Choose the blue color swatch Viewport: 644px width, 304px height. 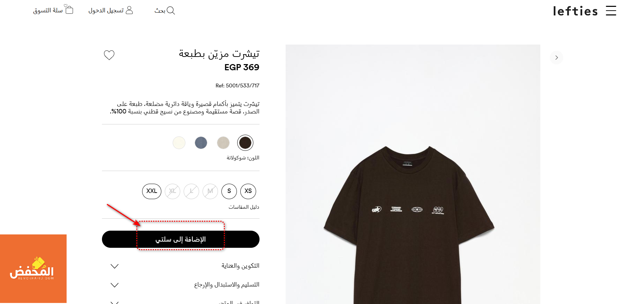point(201,143)
